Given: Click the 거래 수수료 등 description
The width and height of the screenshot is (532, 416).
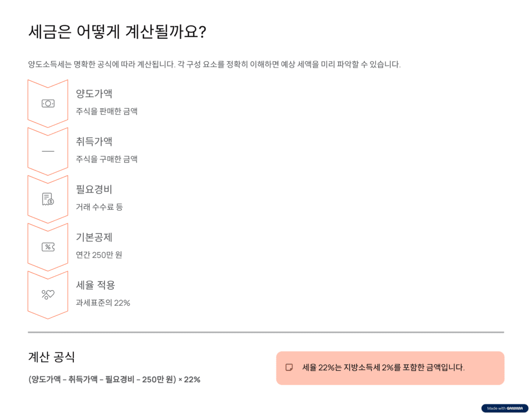Looking at the screenshot, I should (x=99, y=207).
